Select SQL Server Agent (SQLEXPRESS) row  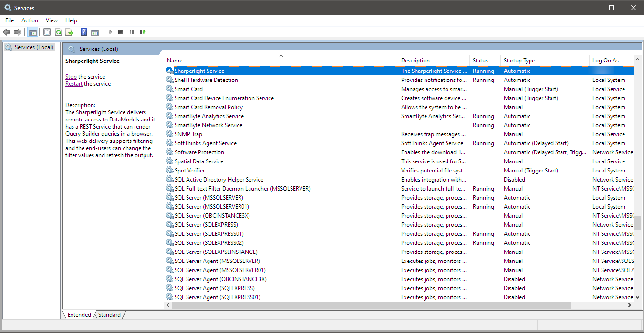(399, 288)
